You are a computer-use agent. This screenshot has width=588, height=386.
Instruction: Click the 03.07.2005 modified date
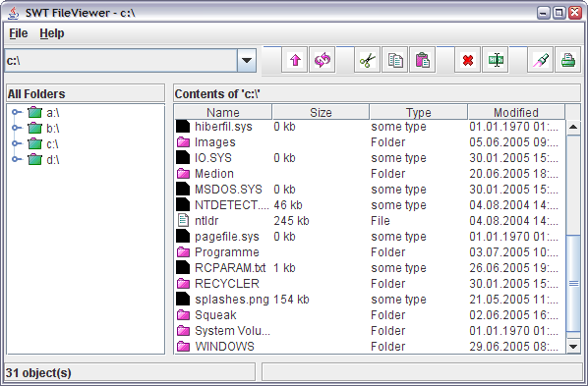513,252
